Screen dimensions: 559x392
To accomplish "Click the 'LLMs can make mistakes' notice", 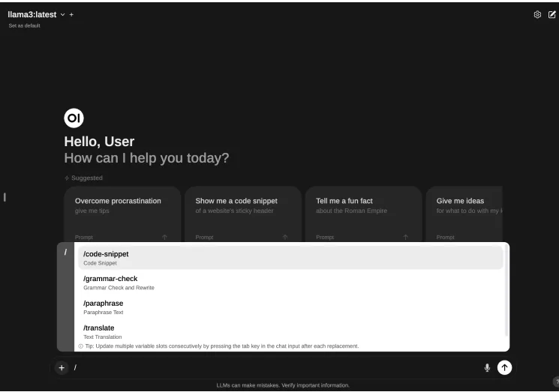I will point(283,385).
